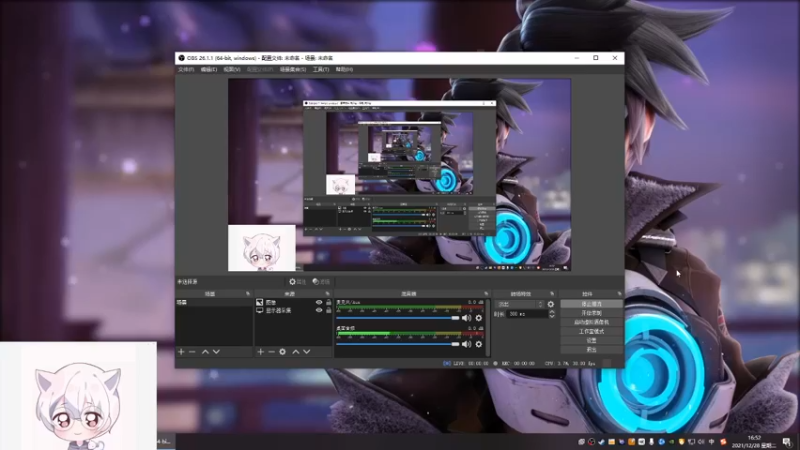The image size is (800, 450).
Task: Decrease the transition duration with down arrow
Action: [x=552, y=317]
